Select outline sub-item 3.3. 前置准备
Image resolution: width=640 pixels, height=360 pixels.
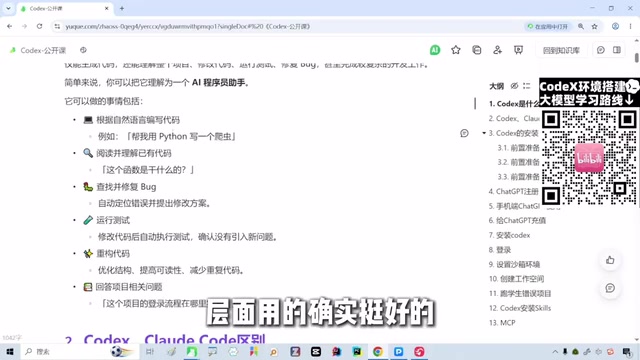point(518,177)
